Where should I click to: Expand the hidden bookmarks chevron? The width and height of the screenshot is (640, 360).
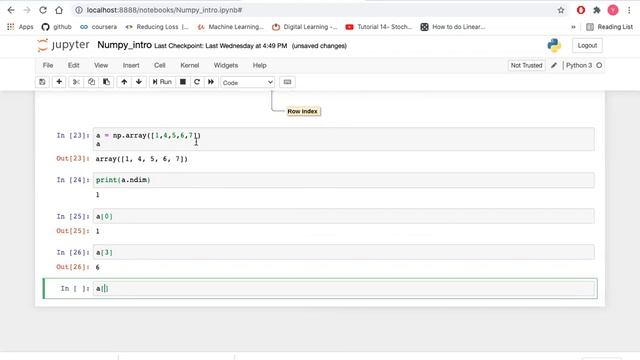click(x=573, y=27)
